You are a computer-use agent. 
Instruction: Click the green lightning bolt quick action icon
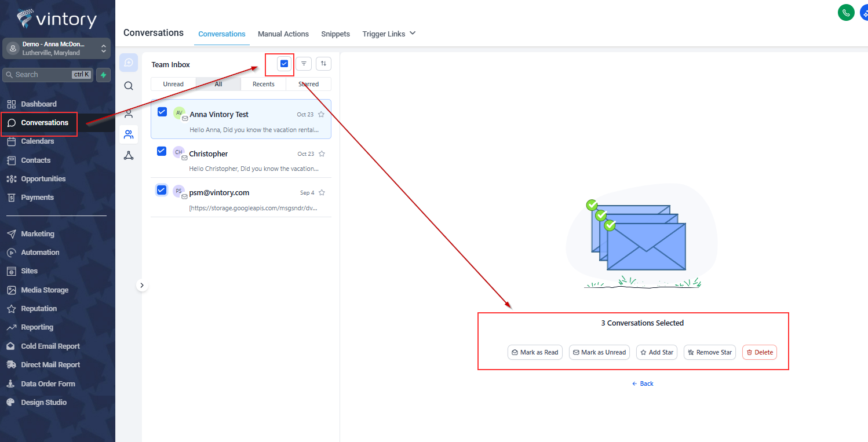pyautogui.click(x=103, y=75)
